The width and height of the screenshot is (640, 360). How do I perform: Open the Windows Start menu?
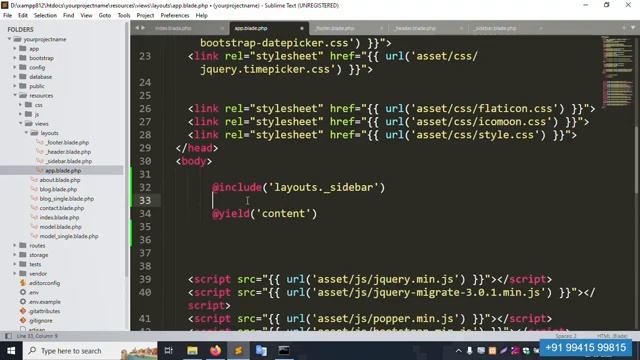(x=11, y=351)
